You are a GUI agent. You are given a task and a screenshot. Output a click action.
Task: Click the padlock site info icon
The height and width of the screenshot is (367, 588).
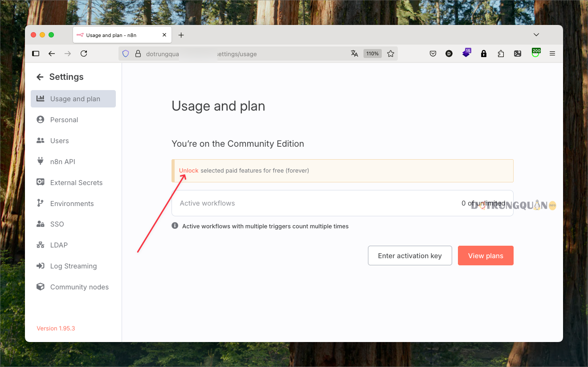[138, 54]
